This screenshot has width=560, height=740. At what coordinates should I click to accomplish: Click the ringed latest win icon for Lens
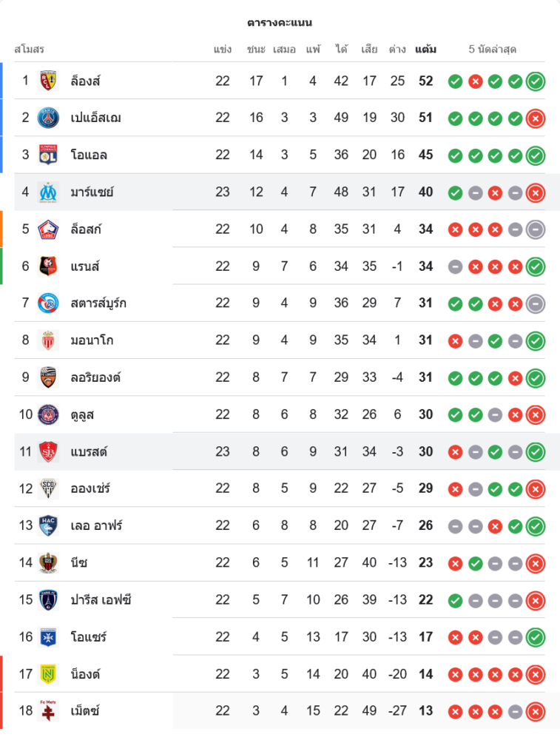point(536,81)
